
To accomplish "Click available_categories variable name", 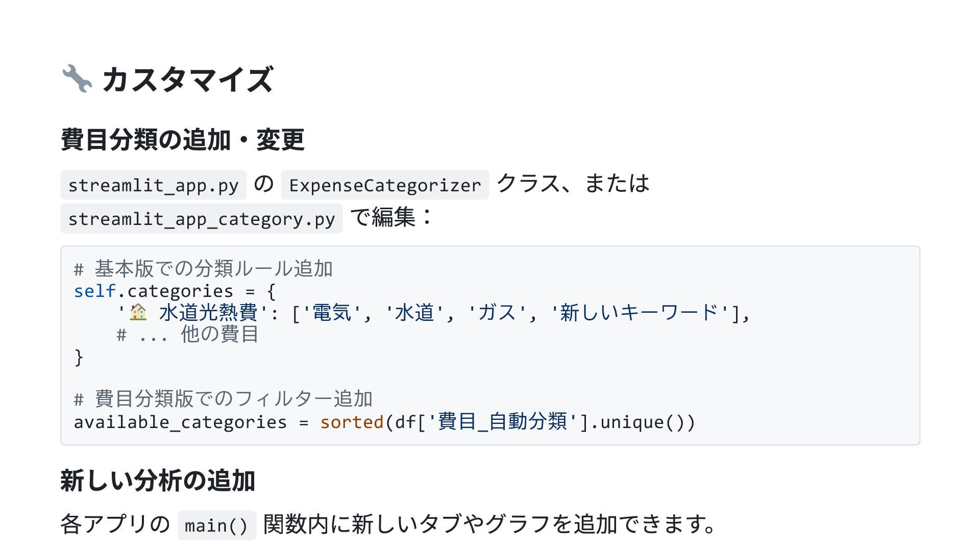I will [x=180, y=422].
